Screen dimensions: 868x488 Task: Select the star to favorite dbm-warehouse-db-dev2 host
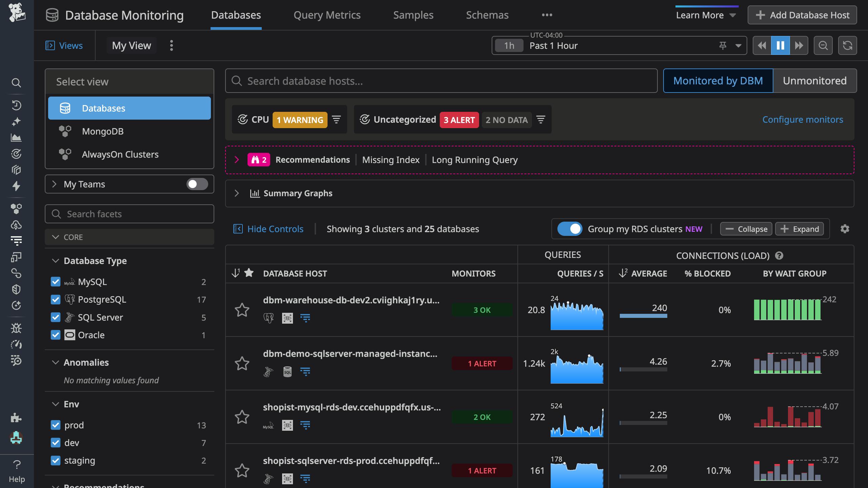pos(242,310)
